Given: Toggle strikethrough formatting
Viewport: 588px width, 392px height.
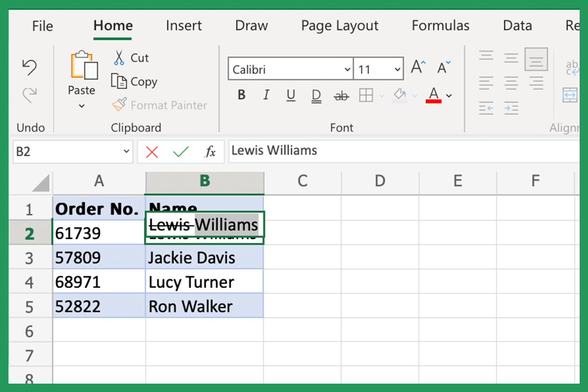Looking at the screenshot, I should (341, 95).
